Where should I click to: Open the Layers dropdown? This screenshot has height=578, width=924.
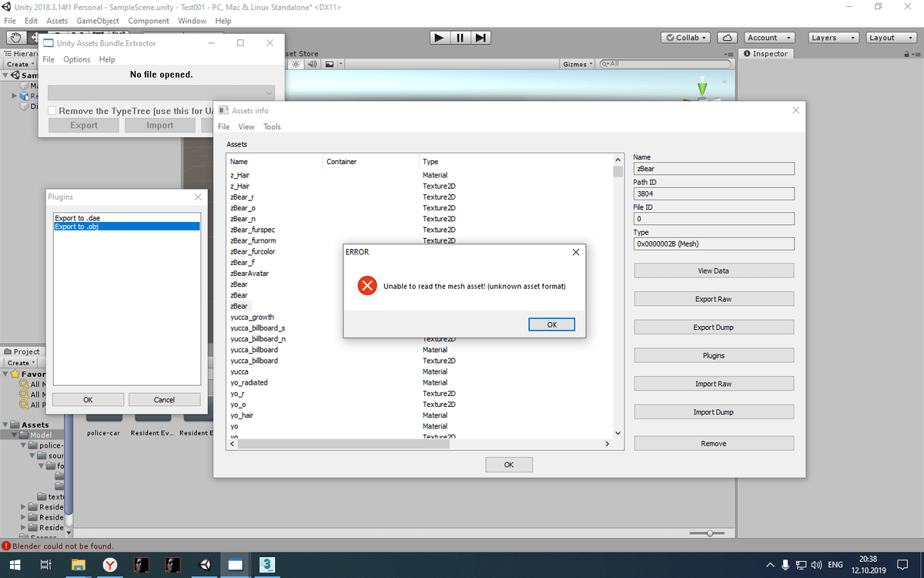click(x=833, y=36)
